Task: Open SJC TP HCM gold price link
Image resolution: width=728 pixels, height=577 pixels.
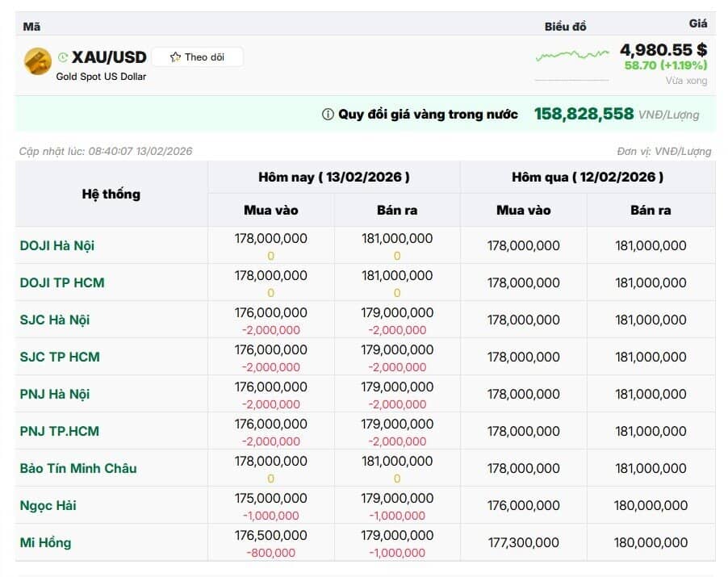Action: (x=60, y=357)
